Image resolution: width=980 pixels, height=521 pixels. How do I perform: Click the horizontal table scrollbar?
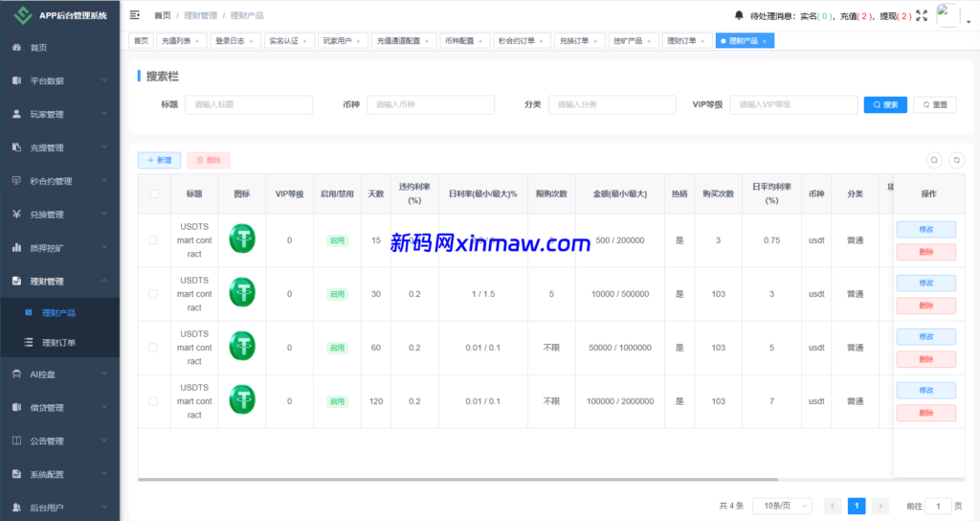pyautogui.click(x=457, y=480)
